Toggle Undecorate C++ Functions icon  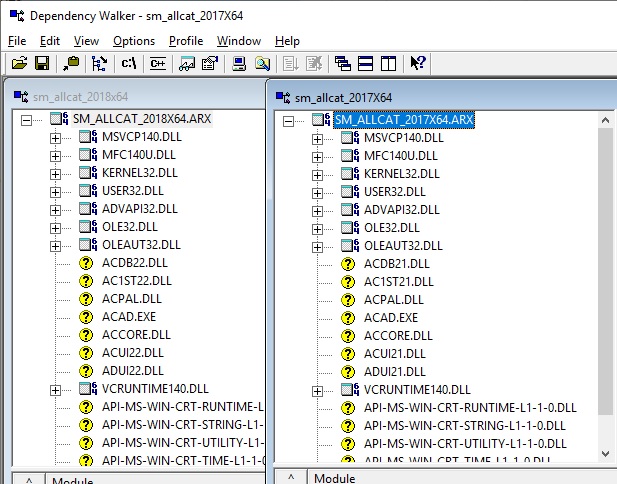coord(158,63)
